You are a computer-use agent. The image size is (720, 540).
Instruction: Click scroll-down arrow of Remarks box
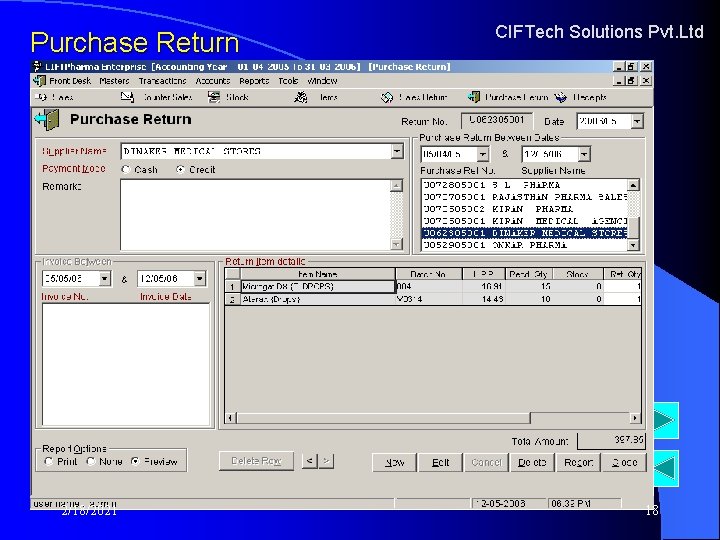click(x=396, y=244)
